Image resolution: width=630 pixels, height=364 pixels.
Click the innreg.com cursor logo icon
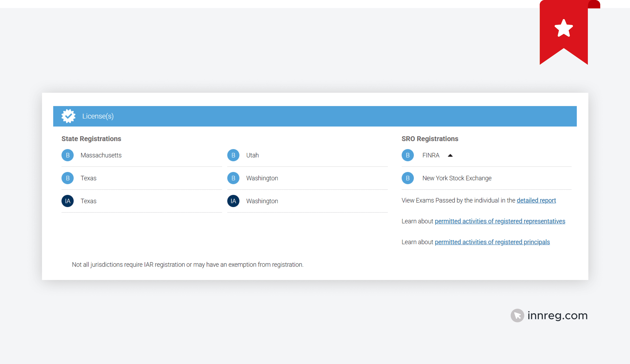click(x=517, y=316)
